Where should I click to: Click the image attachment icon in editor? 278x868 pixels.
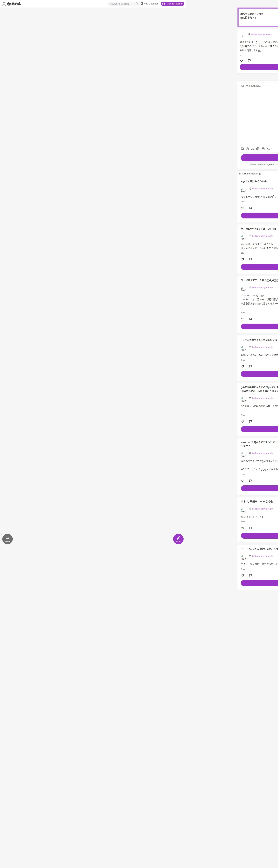[x=242, y=149]
